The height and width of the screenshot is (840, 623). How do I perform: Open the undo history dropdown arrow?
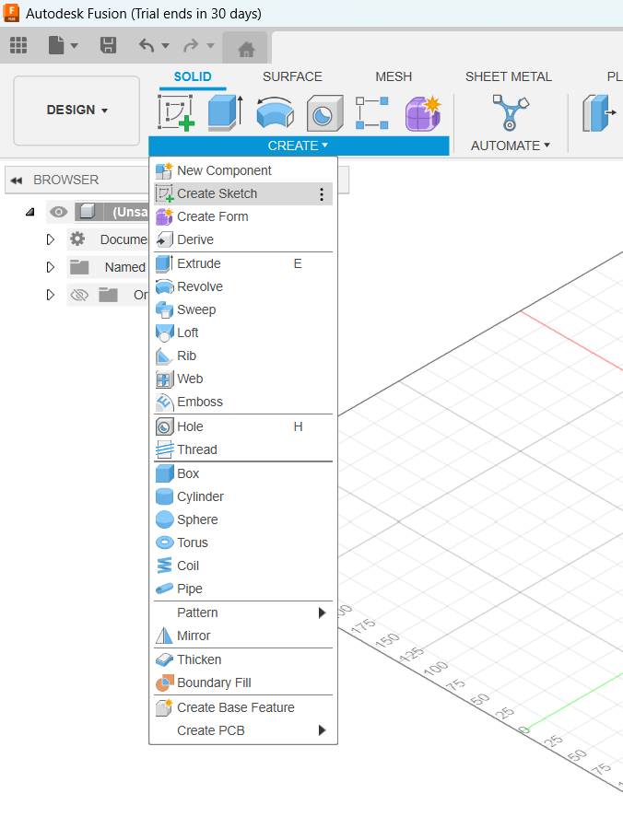(x=165, y=45)
